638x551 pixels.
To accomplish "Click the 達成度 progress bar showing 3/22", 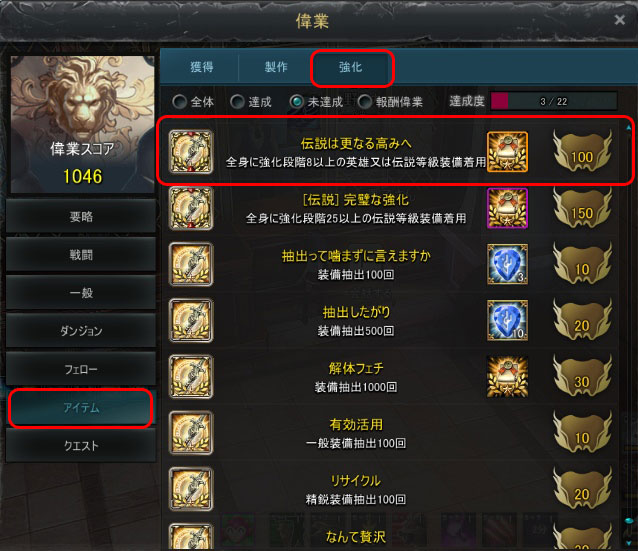I will (554, 101).
